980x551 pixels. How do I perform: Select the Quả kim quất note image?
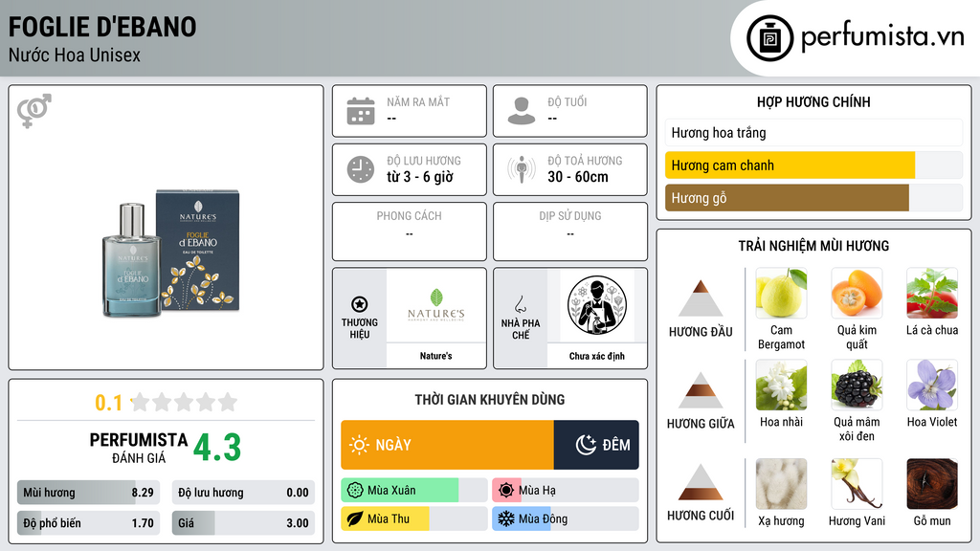pos(857,293)
